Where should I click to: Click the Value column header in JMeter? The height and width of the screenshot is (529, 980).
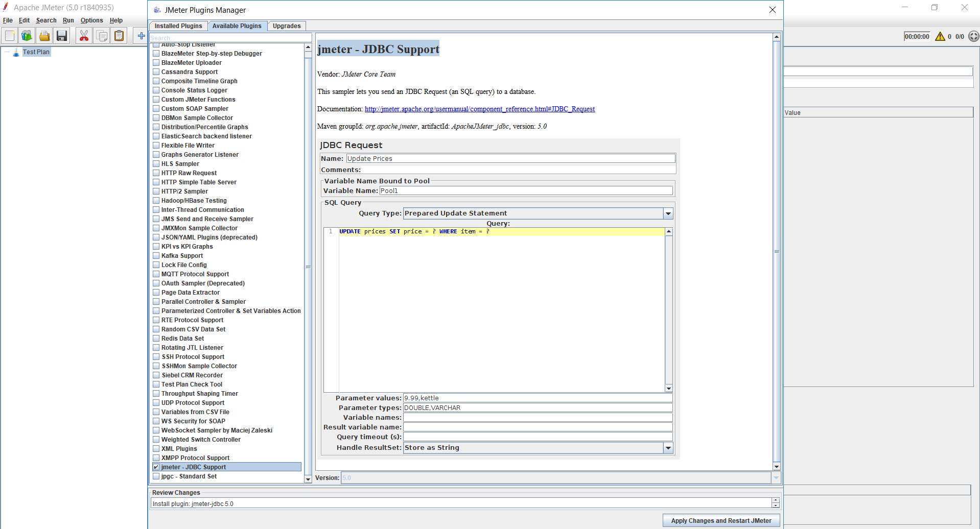tap(878, 113)
